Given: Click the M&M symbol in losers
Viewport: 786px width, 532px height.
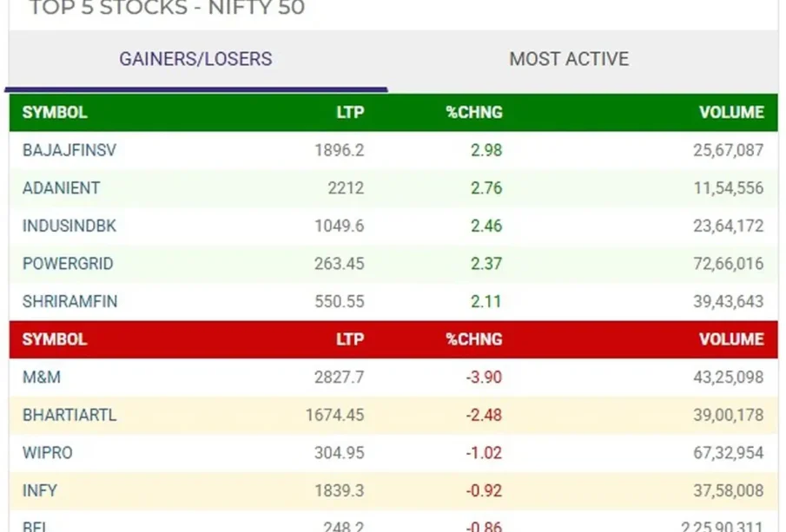Looking at the screenshot, I should click(x=42, y=377).
